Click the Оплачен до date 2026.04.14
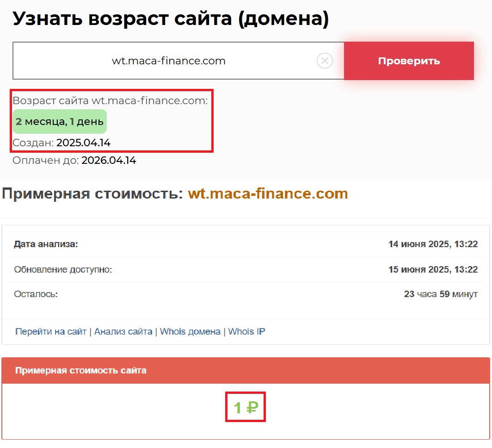Screen dimensions: 492x448 109,161
